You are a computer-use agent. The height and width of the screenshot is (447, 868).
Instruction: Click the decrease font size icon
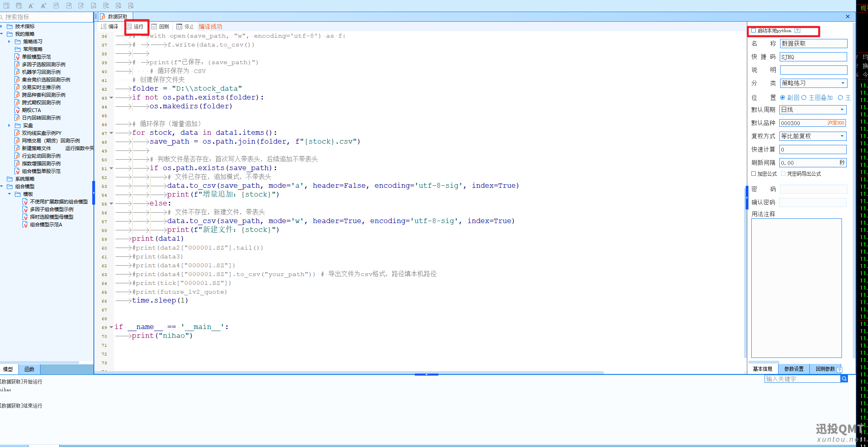31,6
